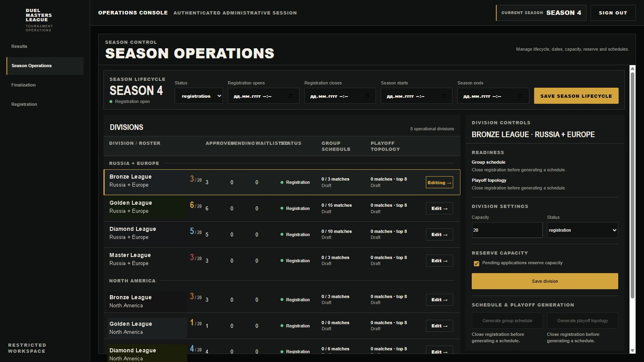This screenshot has height=362, width=644.
Task: Click '0 / 6 matches' group schedule cell
Action: [335, 349]
